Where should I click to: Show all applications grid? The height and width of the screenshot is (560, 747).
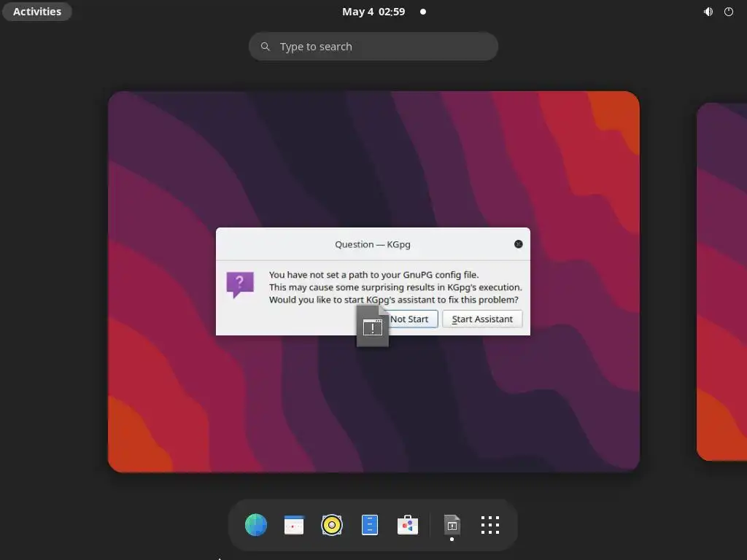490,525
